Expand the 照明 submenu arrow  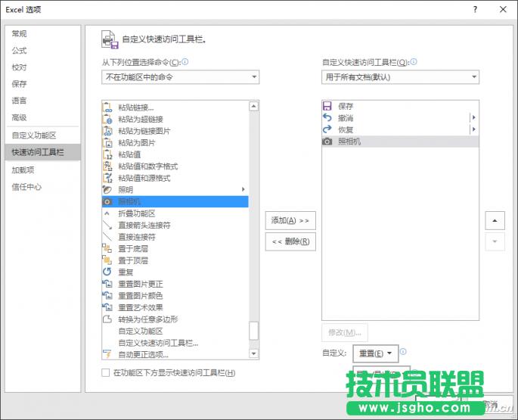pyautogui.click(x=243, y=189)
